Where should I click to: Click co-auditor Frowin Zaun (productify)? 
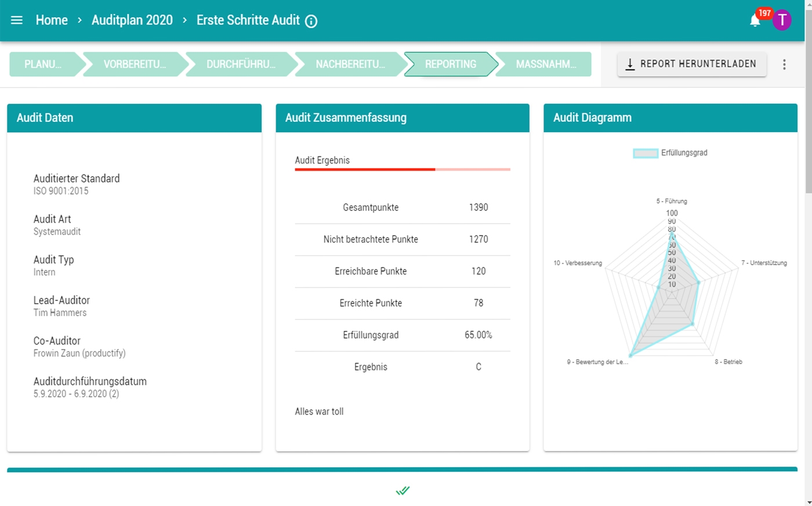tap(79, 353)
